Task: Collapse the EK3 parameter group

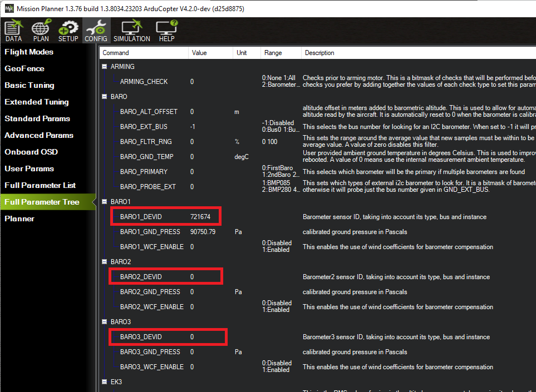Action: tap(105, 382)
